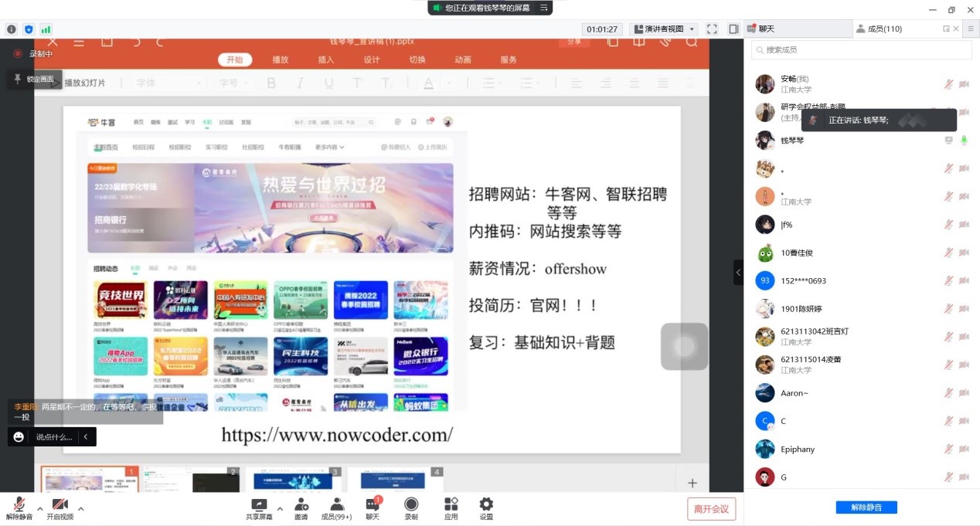Expand video options arrow beside 开启视频
Image resolution: width=980 pixels, height=526 pixels.
80,508
